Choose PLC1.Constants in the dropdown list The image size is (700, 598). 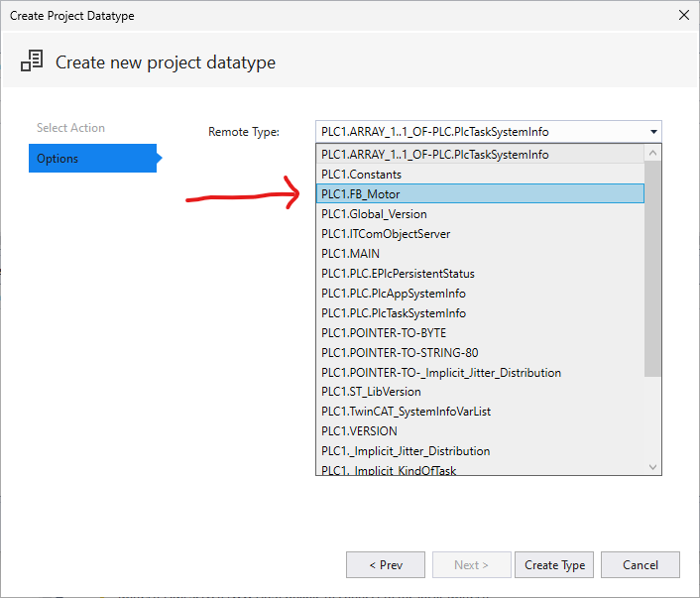pos(480,175)
